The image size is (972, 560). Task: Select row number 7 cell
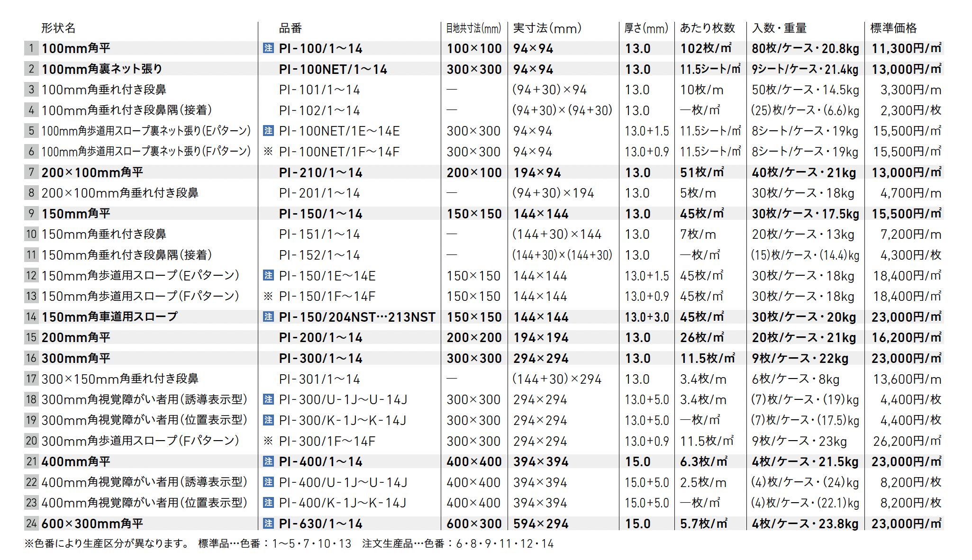coord(31,172)
